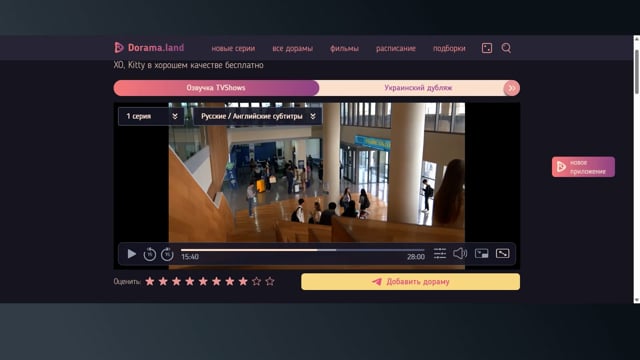This screenshot has width=640, height=360.
Task: Click Добавить дораму button
Action: coord(411,282)
